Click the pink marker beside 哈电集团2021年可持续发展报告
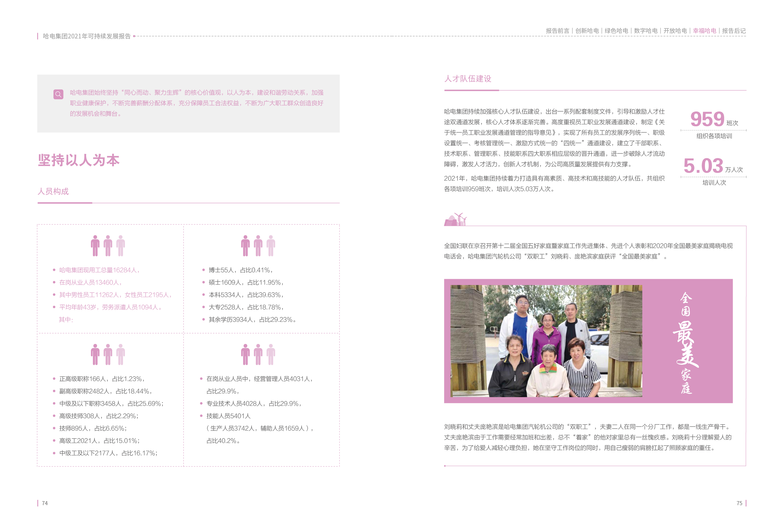Screen dimensions: 784x532 click(x=38, y=36)
